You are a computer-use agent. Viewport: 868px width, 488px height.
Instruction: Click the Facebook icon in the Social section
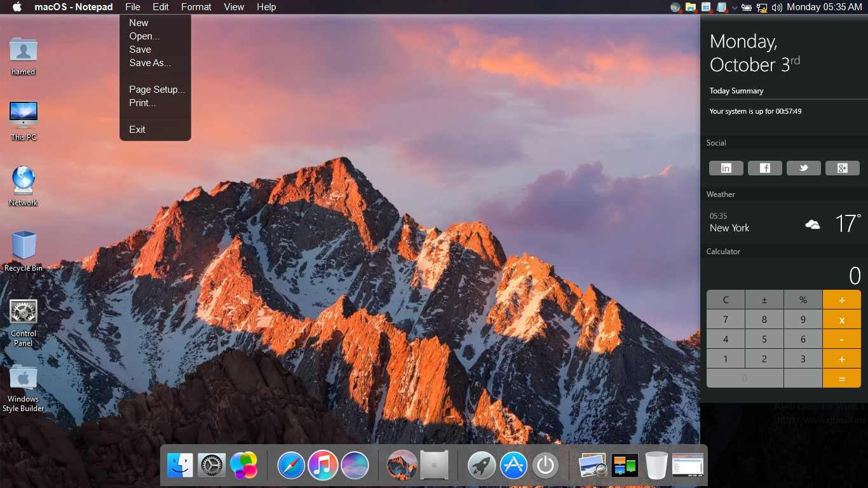pos(764,168)
